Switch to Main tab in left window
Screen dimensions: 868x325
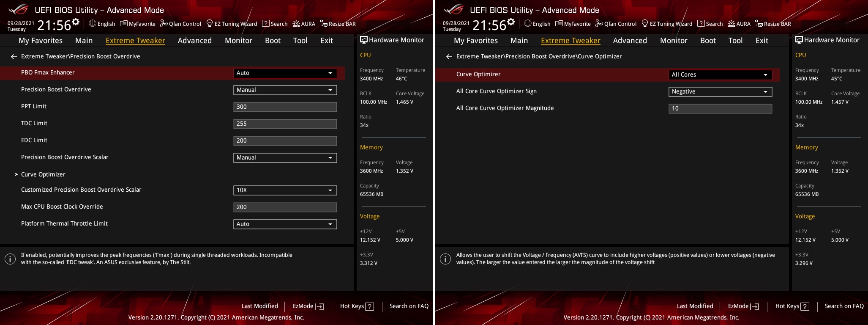(84, 41)
